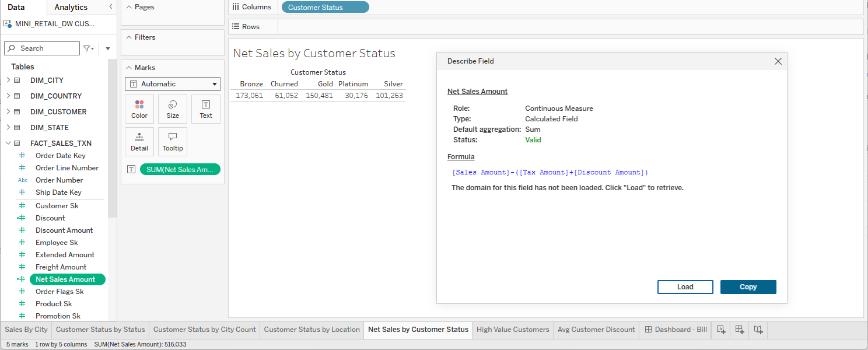The width and height of the screenshot is (868, 350).
Task: Close the Describe Field dialog
Action: click(x=778, y=61)
